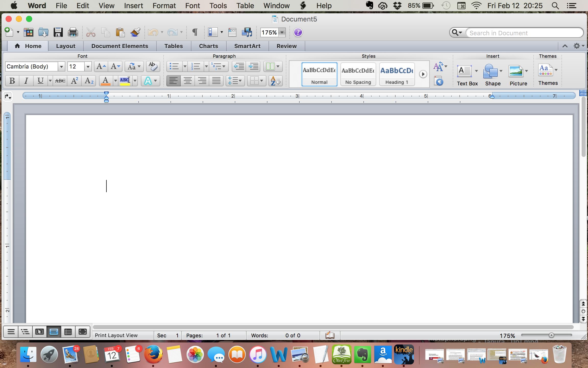Image resolution: width=588 pixels, height=368 pixels.
Task: Set Justify Text alignment
Action: pos(216,81)
